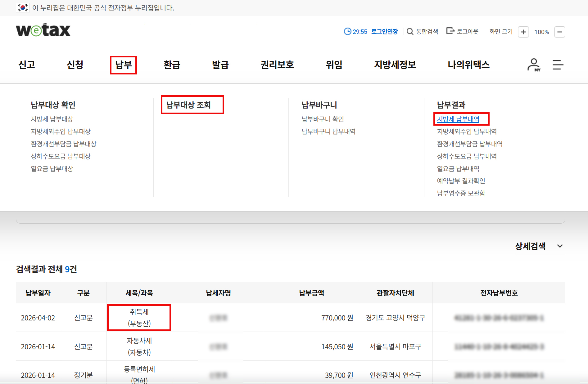588x384 pixels.
Task: Increase screen size with plus button
Action: [523, 32]
